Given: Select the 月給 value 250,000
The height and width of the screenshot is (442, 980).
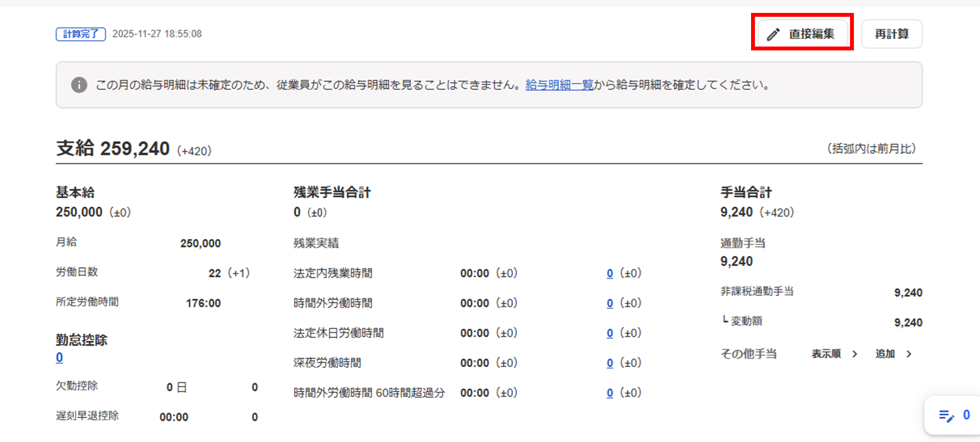Looking at the screenshot, I should coord(201,244).
